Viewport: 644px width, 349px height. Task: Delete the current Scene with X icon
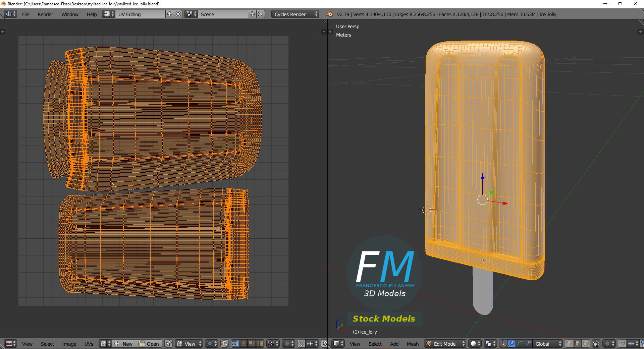(261, 14)
